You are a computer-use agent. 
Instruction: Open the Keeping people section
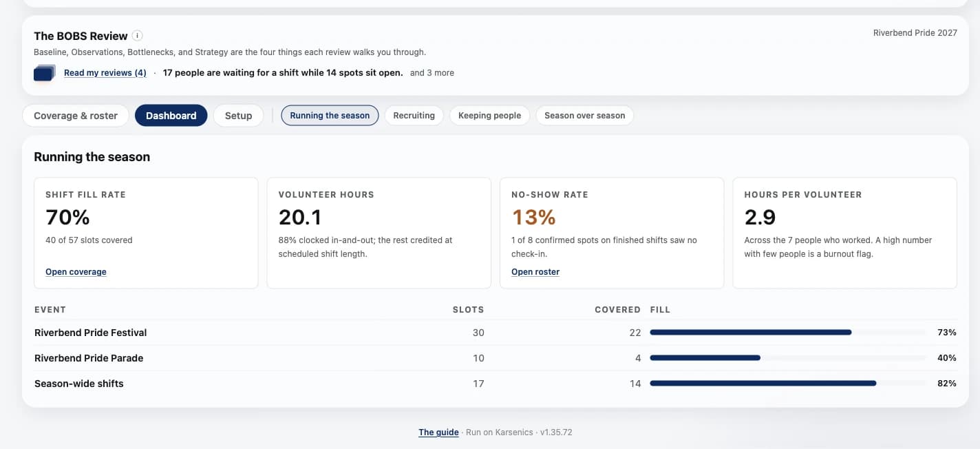490,116
